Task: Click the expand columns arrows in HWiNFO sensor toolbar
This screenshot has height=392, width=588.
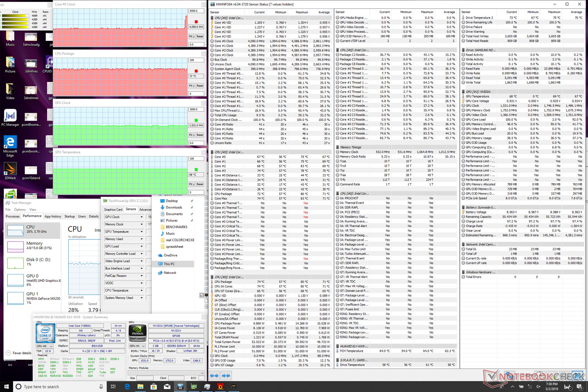Action: 214,376
